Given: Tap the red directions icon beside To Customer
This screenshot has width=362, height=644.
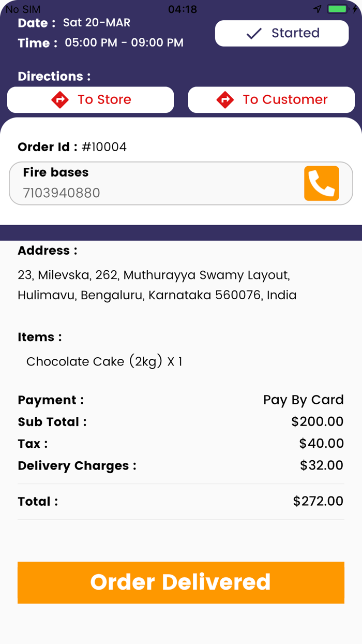Looking at the screenshot, I should tap(226, 99).
